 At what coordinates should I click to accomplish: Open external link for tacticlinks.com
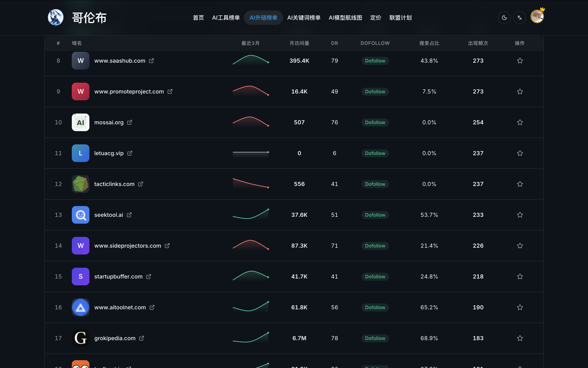140,184
